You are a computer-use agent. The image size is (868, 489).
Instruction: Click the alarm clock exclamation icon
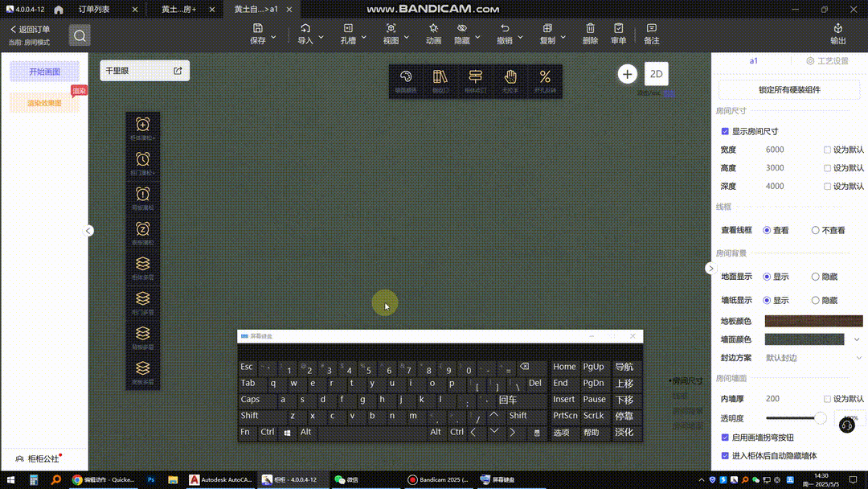click(143, 195)
